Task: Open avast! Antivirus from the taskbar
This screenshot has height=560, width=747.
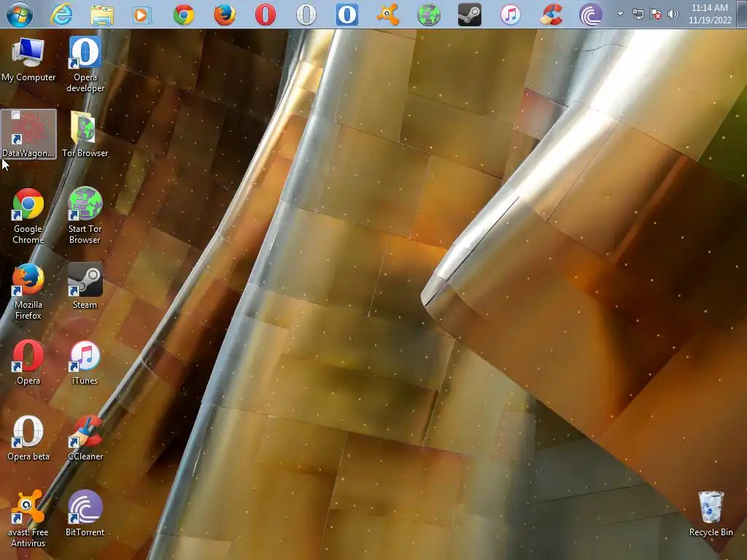Action: click(388, 15)
